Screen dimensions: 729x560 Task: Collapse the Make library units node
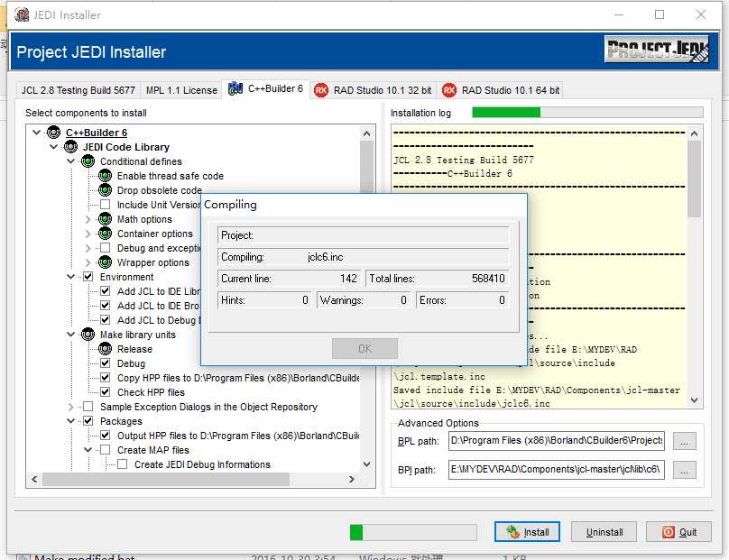(x=70, y=335)
